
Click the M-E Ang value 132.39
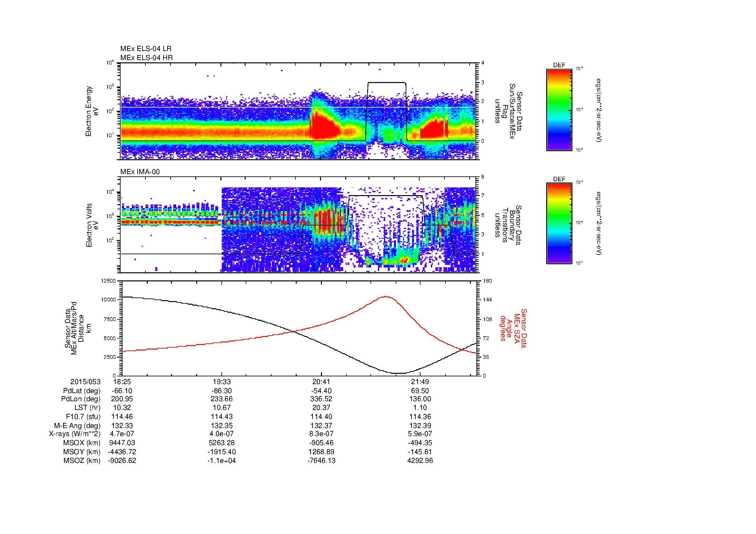tap(420, 425)
